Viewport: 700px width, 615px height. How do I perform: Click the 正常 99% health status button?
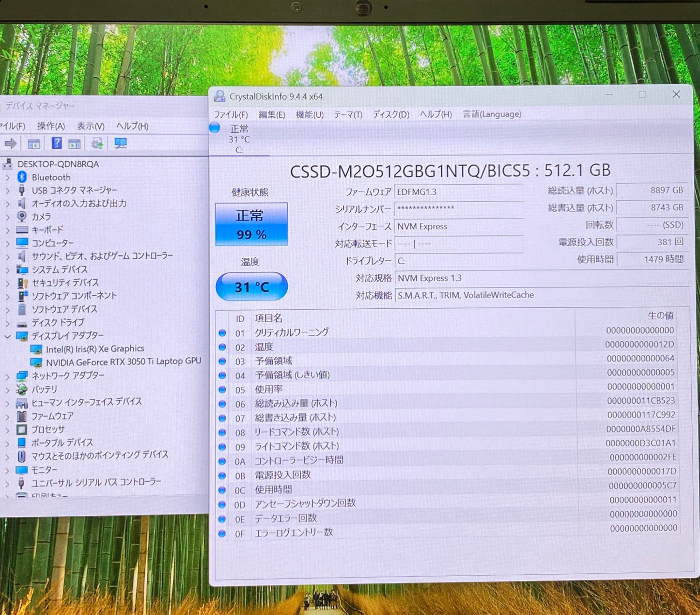coord(250,224)
